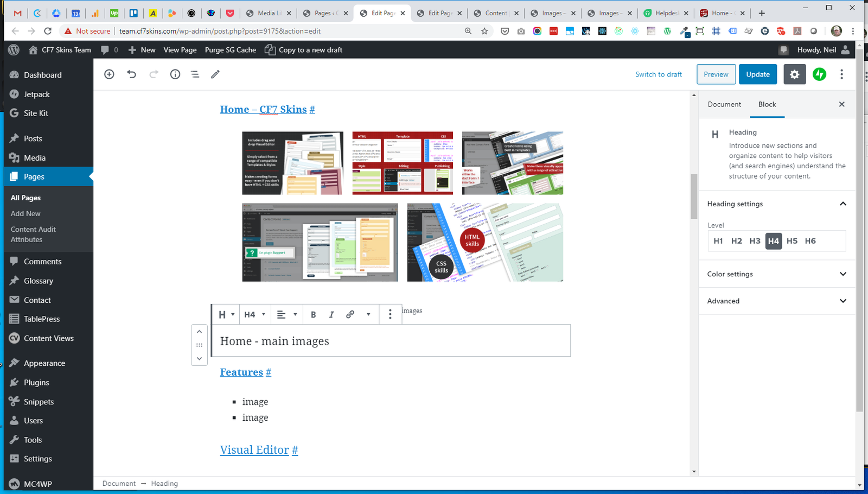The width and height of the screenshot is (868, 494).
Task: Click the pencil Tools icon
Action: 215,74
